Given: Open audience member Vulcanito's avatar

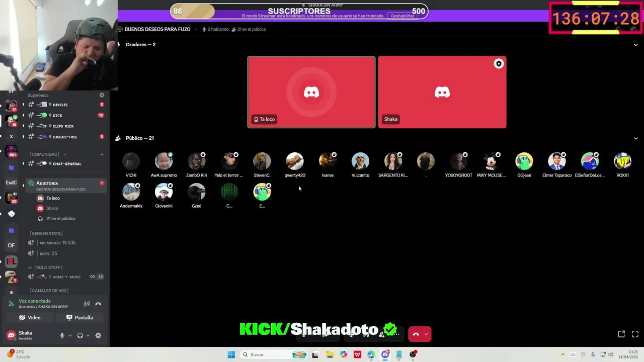Looking at the screenshot, I should (x=360, y=161).
